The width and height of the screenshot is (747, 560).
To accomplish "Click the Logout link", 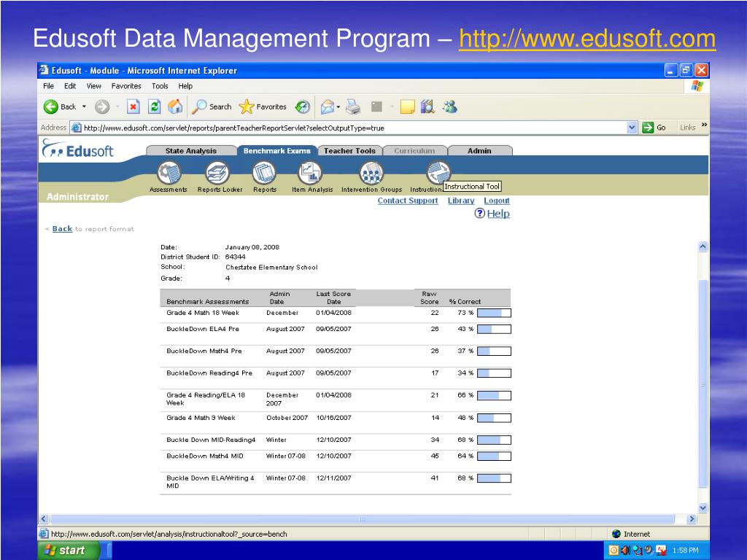I will (x=497, y=201).
